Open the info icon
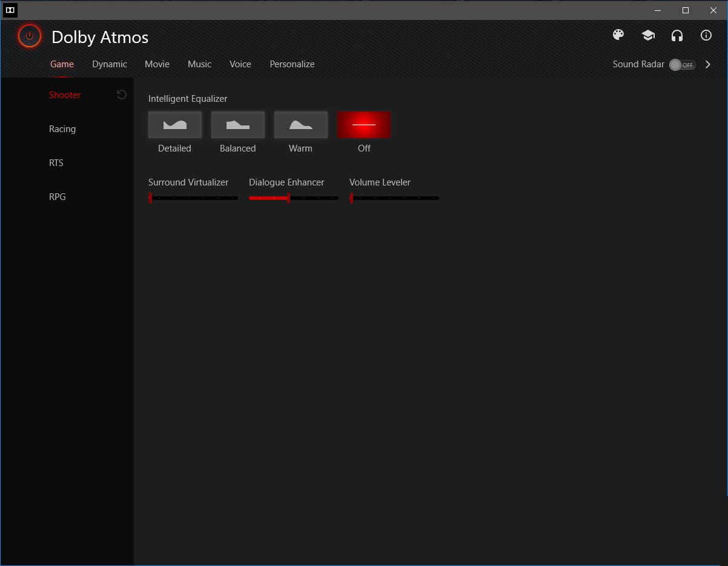The image size is (728, 566). click(706, 35)
